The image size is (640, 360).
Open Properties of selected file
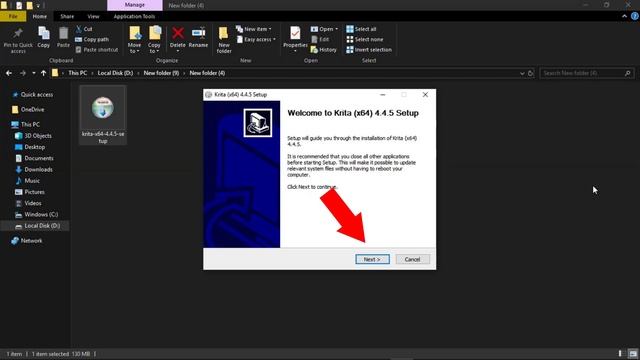click(x=295, y=39)
